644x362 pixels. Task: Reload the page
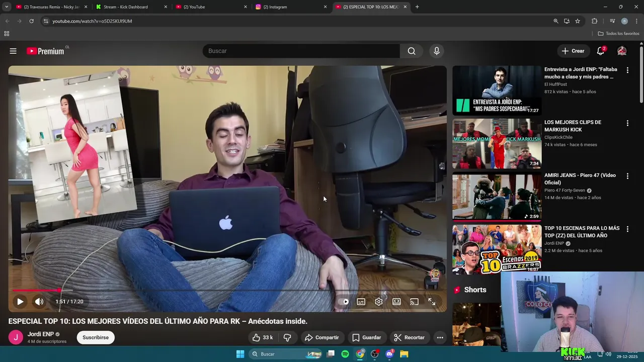[x=31, y=21]
